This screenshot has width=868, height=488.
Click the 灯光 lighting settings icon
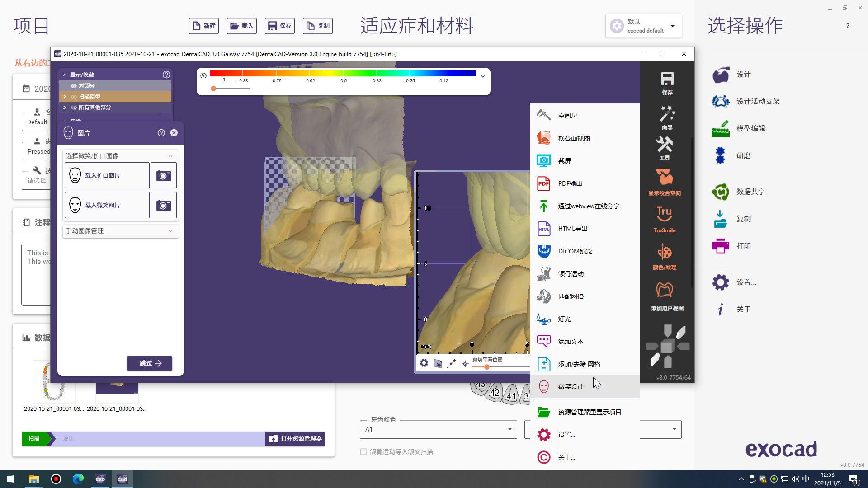[x=544, y=319]
